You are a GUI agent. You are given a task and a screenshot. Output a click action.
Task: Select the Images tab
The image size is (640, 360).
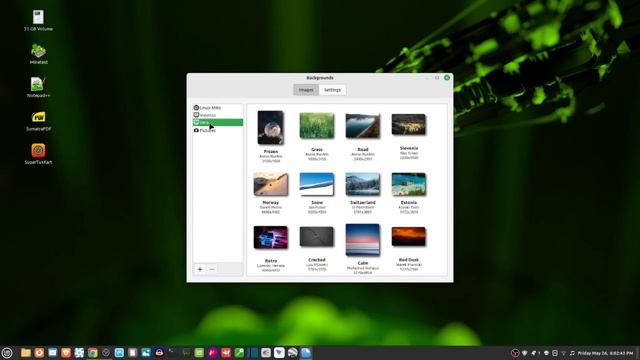(x=306, y=90)
